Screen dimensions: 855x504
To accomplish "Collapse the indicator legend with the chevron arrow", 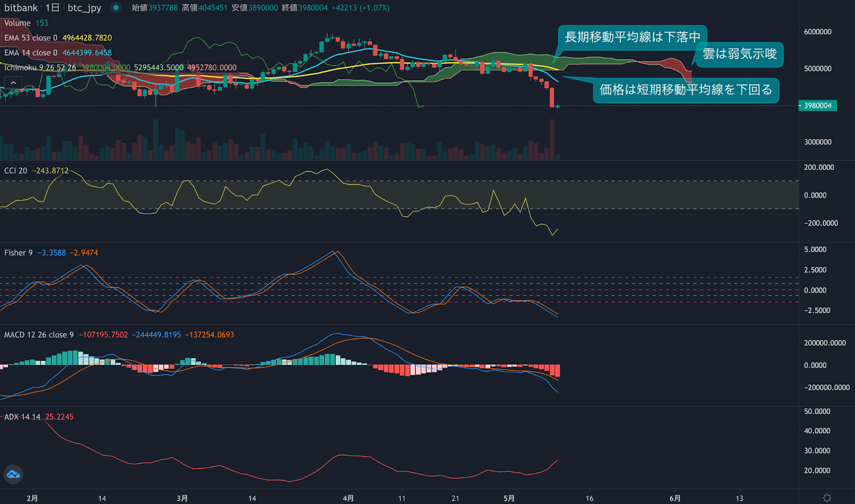I will pos(13,82).
